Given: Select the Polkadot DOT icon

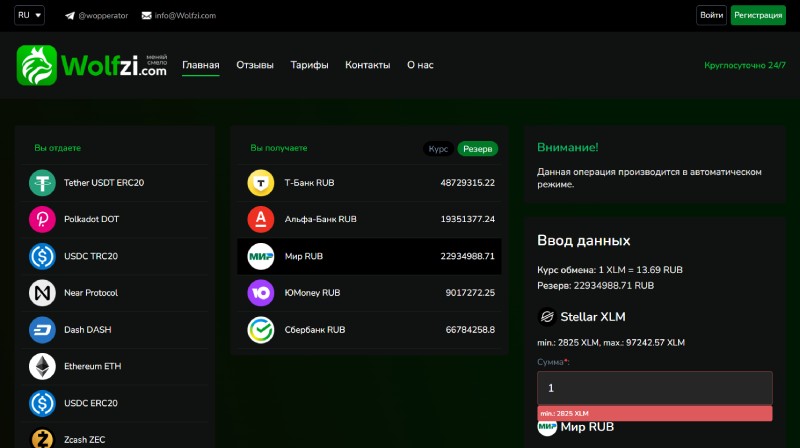Looking at the screenshot, I should [x=43, y=219].
